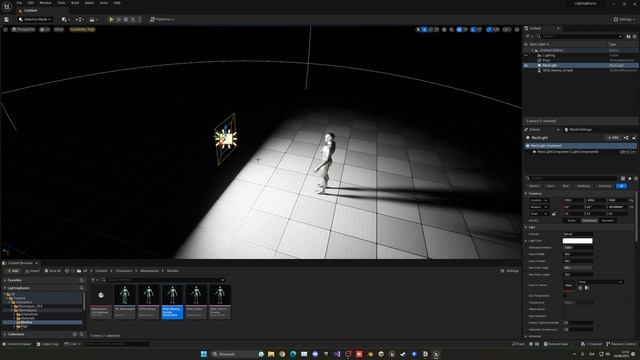The image size is (640, 360).
Task: Create new folder icon in Outliner
Action: [628, 36]
